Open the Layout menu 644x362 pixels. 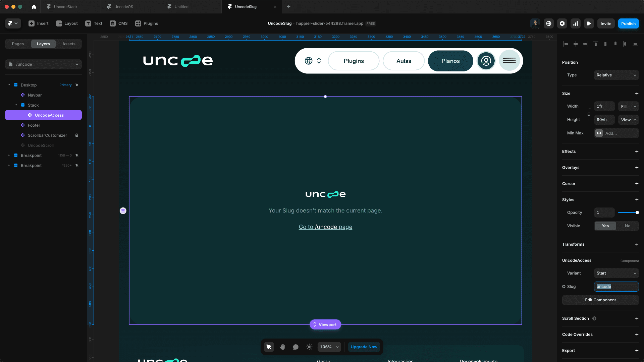point(67,23)
